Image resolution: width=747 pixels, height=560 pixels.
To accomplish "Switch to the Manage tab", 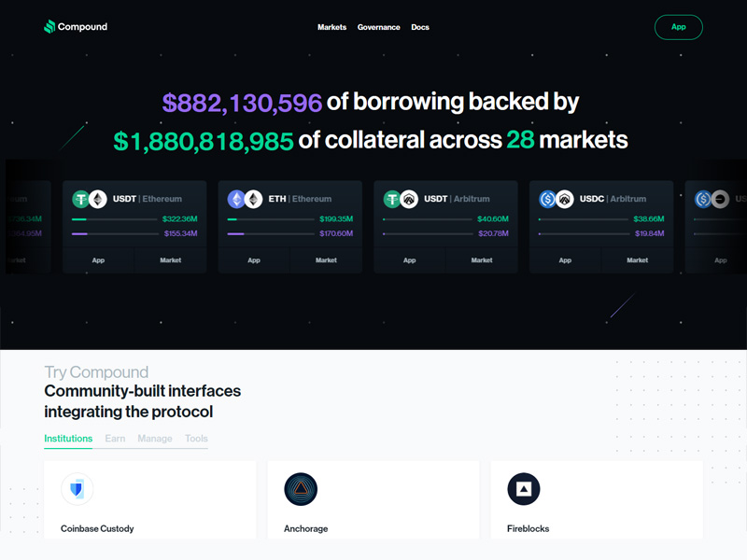I will [155, 439].
